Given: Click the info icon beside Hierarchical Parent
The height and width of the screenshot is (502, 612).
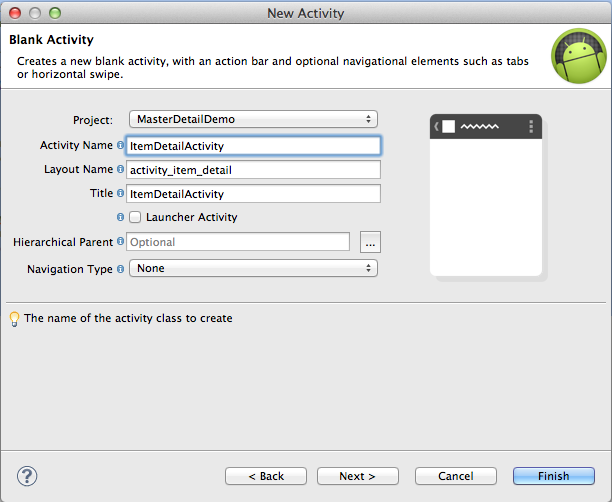Looking at the screenshot, I should 120,242.
